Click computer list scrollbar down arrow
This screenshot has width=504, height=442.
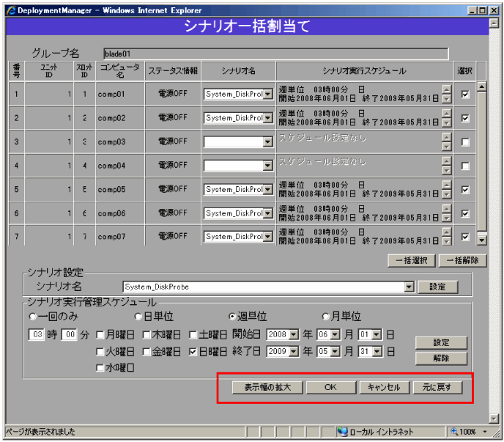pos(481,240)
